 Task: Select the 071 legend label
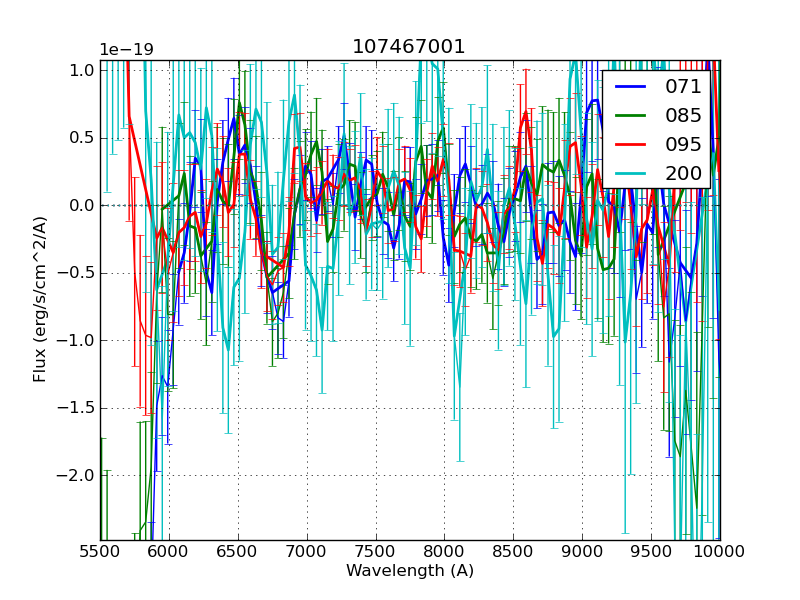683,87
